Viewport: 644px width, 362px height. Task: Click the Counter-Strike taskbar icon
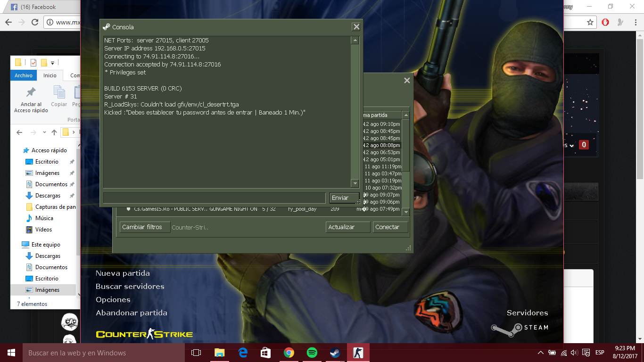point(358,353)
